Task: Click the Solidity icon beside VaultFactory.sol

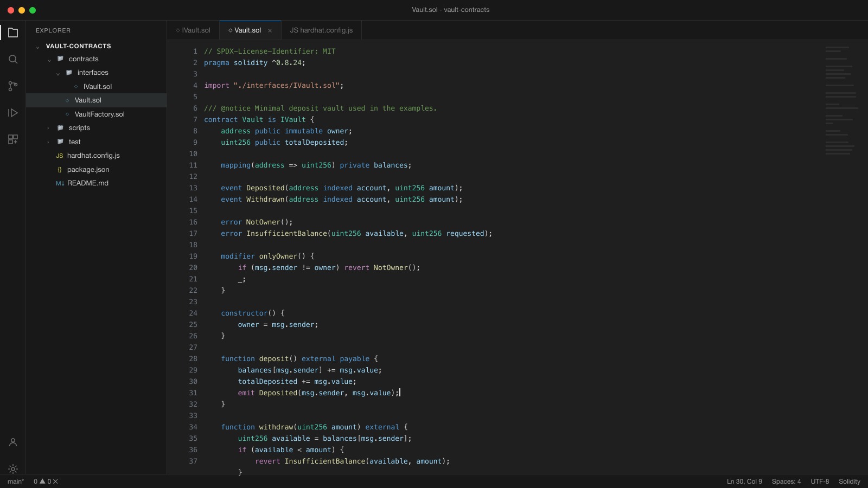Action: pyautogui.click(x=67, y=114)
